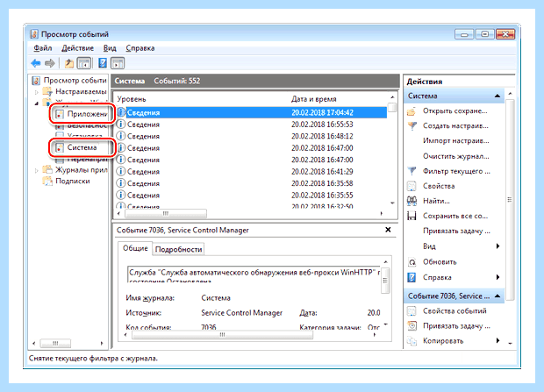Switch to the Общие tab

point(135,248)
